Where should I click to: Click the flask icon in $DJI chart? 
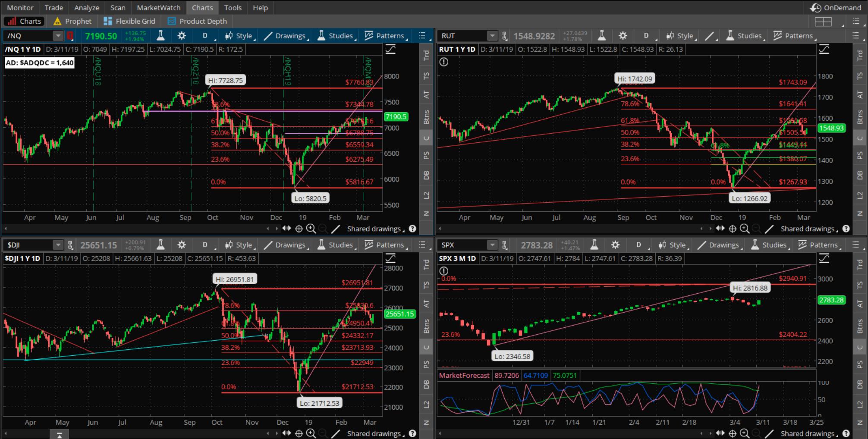160,245
